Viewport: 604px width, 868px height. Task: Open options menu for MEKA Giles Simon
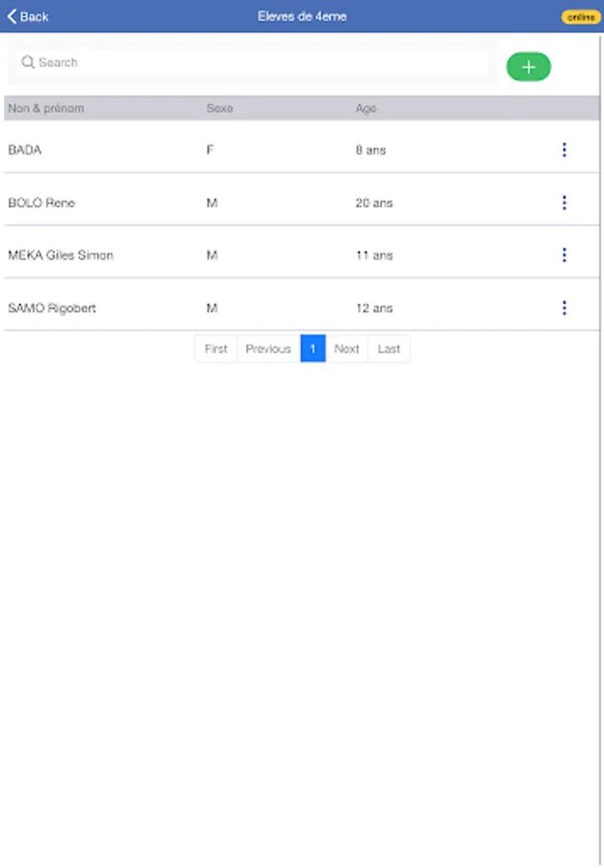pos(564,255)
